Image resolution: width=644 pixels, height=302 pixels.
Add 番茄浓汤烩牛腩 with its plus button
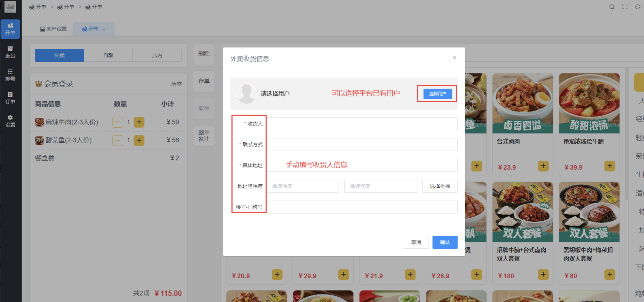610,166
